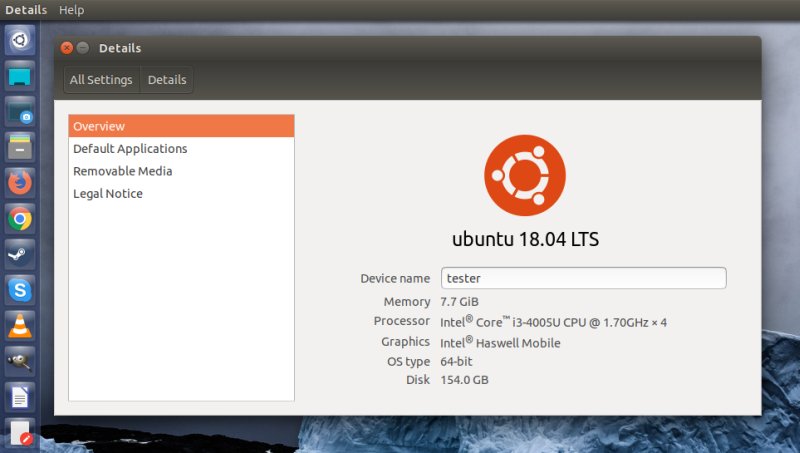Go back to All Settings

pyautogui.click(x=101, y=80)
